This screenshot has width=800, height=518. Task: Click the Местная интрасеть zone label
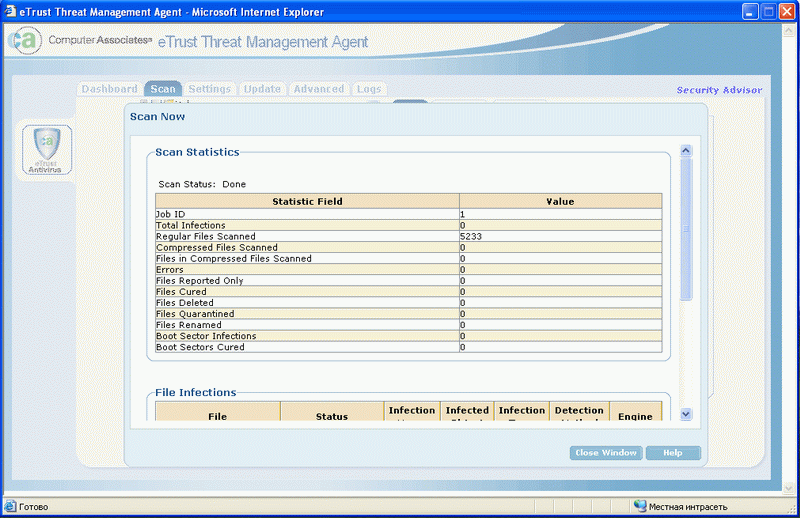click(x=688, y=507)
